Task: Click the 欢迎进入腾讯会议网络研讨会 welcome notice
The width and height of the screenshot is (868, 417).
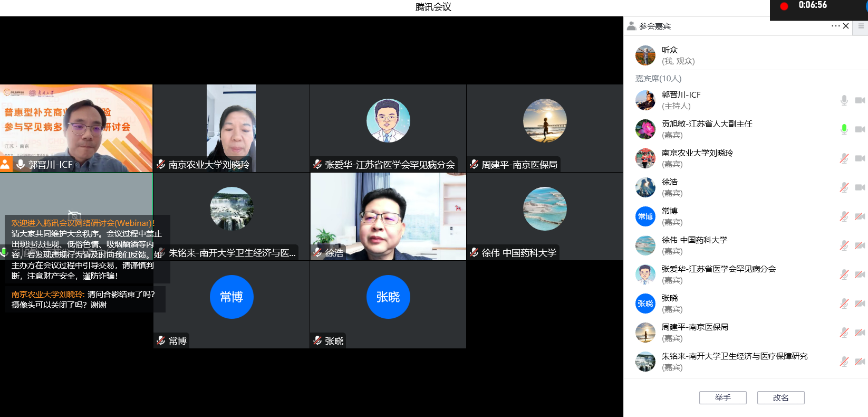Action: [x=88, y=249]
